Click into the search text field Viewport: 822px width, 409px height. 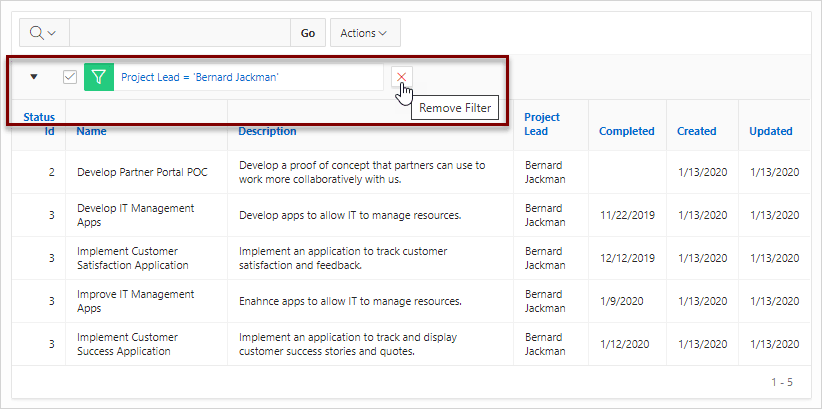click(x=180, y=33)
